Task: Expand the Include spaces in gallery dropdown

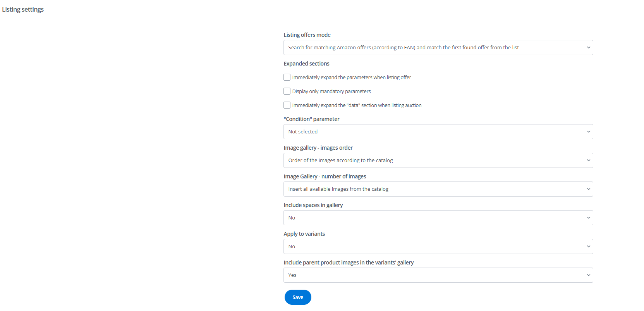Action: [x=438, y=218]
